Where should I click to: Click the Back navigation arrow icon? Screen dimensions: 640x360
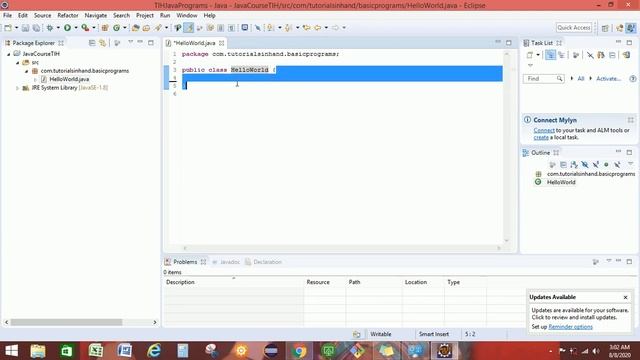318,28
